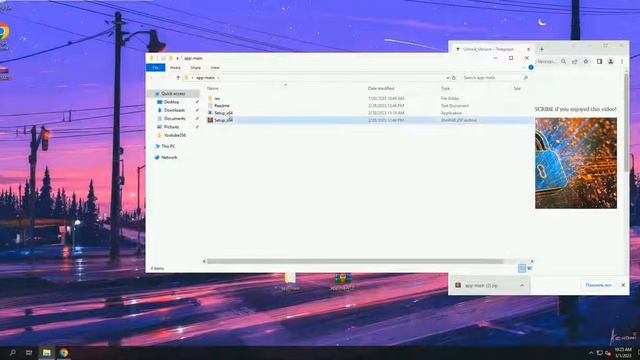Sort by Date modified column header

point(381,88)
